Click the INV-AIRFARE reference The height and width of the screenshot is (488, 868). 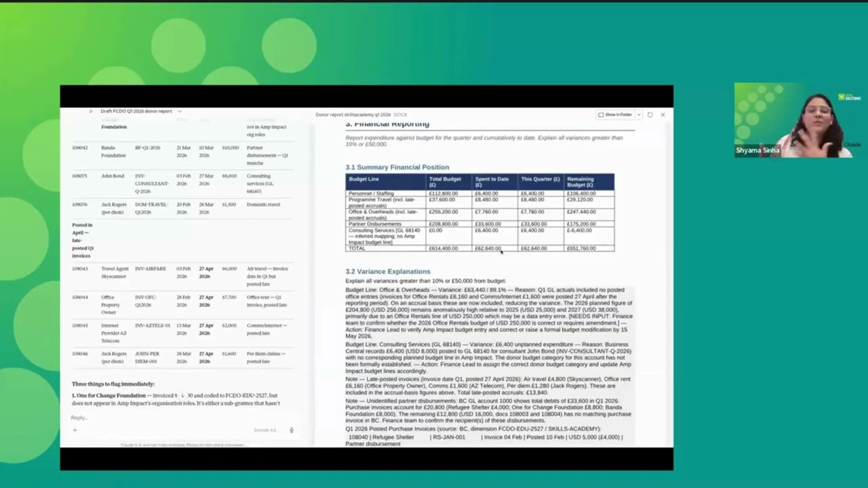pyautogui.click(x=151, y=269)
